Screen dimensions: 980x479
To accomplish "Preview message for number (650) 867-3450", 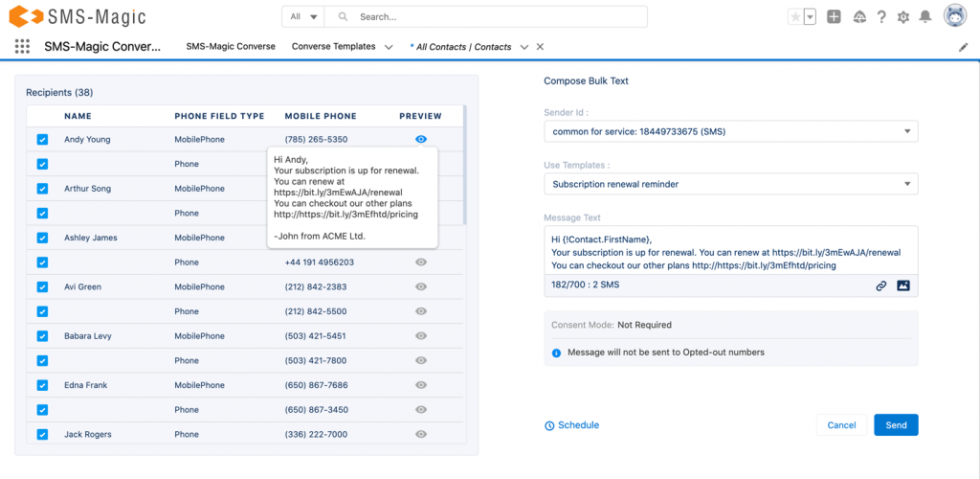I will (421, 410).
